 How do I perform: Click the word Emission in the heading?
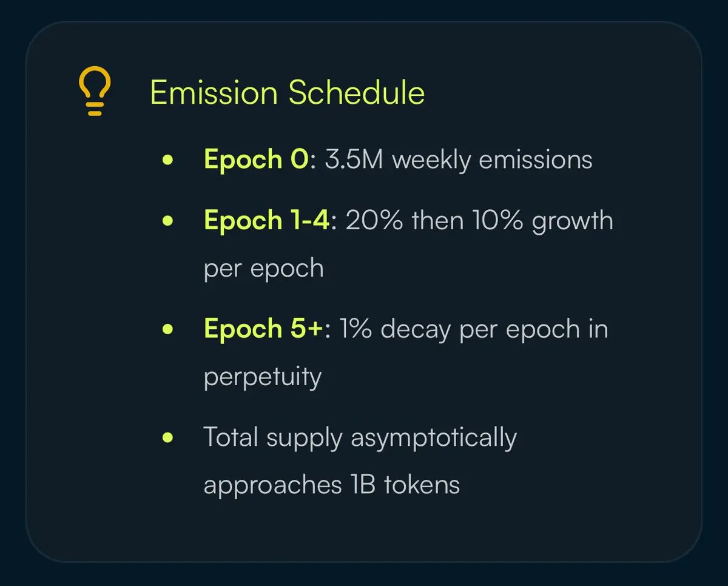point(214,93)
